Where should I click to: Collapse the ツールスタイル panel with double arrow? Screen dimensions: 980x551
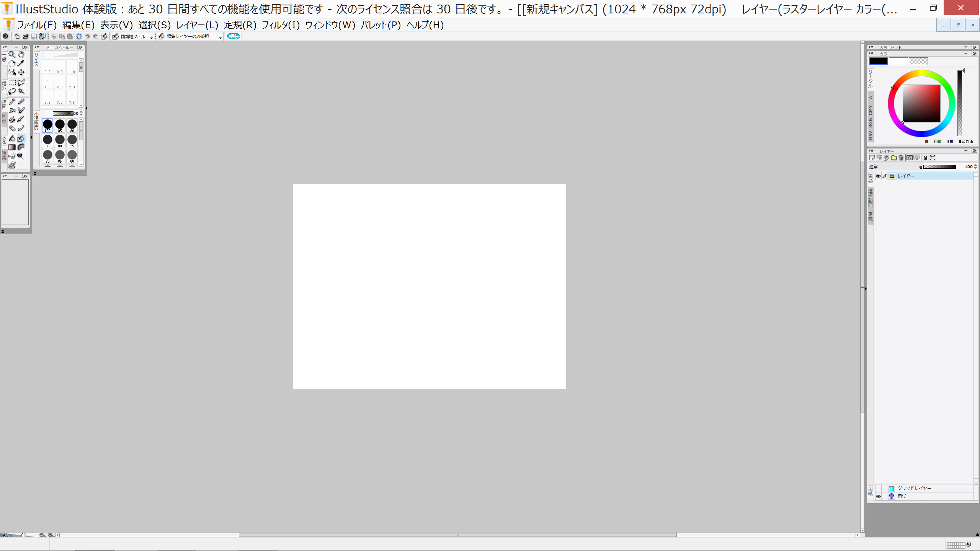[x=80, y=47]
